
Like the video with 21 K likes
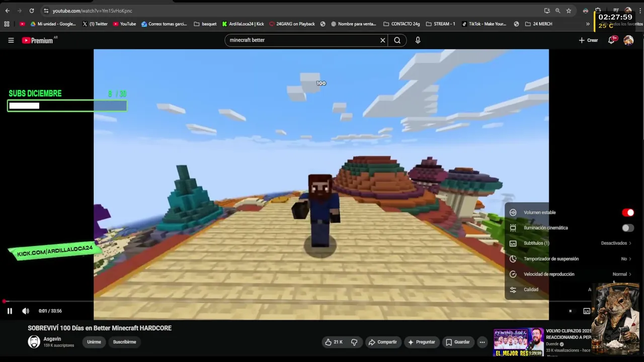pos(334,342)
